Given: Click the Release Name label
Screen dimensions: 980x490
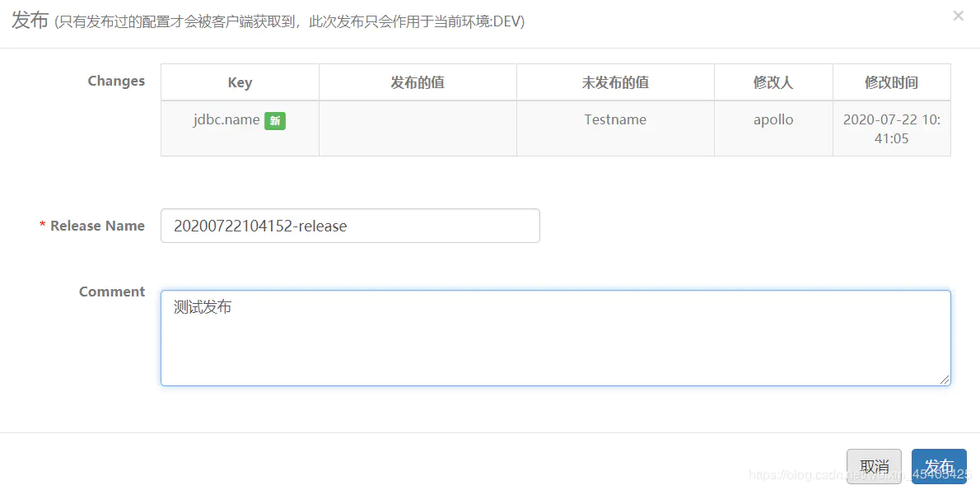Looking at the screenshot, I should 97,226.
